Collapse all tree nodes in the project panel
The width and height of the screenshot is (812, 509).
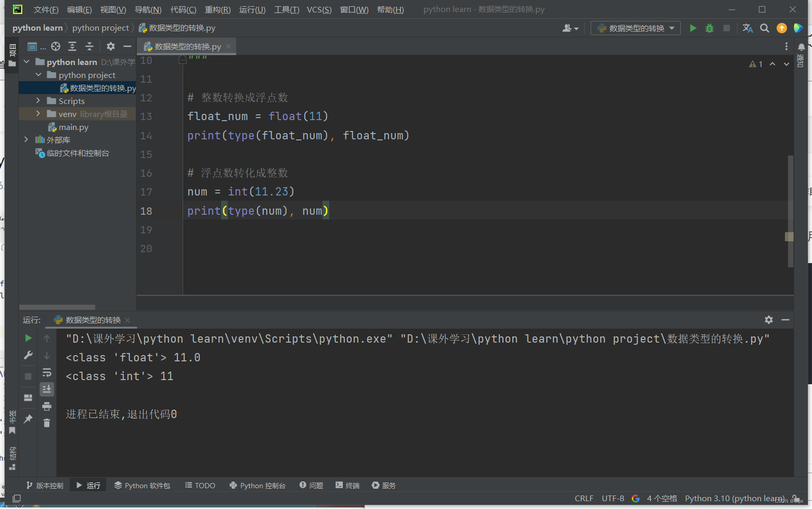[x=89, y=46]
